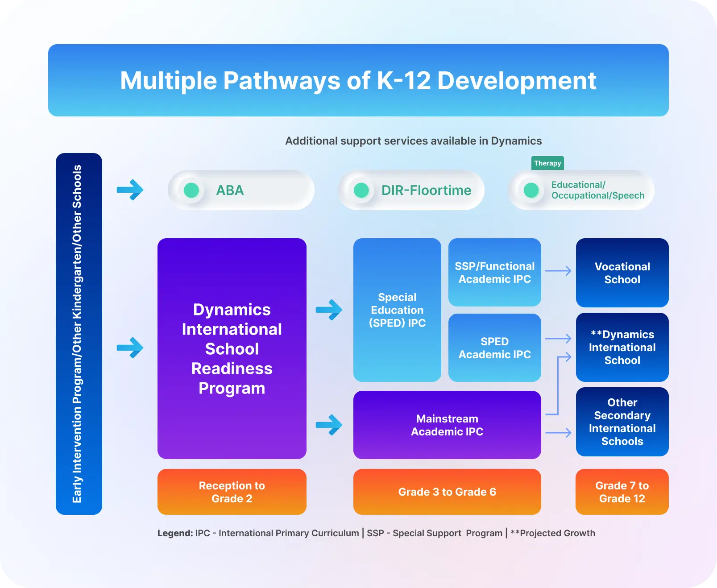
Task: Select the Grade 7 to Grade 12 label
Action: 622,492
